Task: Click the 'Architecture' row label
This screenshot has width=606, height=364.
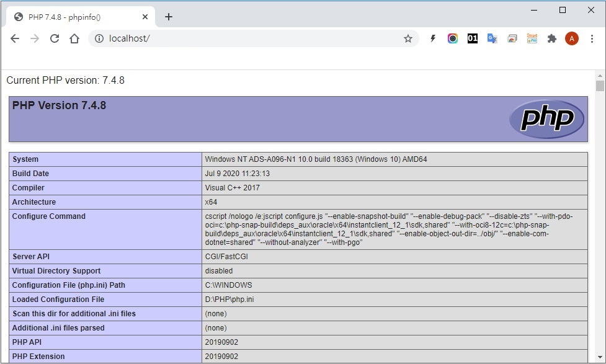Action: point(34,202)
